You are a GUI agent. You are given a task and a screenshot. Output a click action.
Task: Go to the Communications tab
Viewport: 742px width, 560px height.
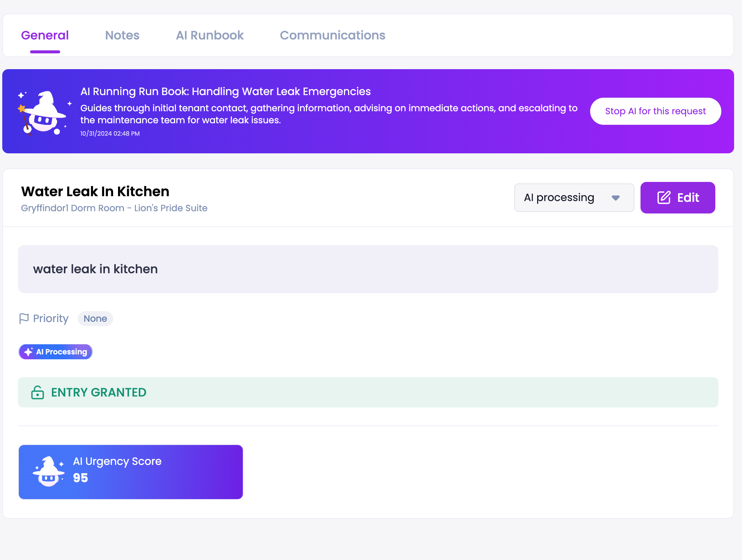pos(332,35)
